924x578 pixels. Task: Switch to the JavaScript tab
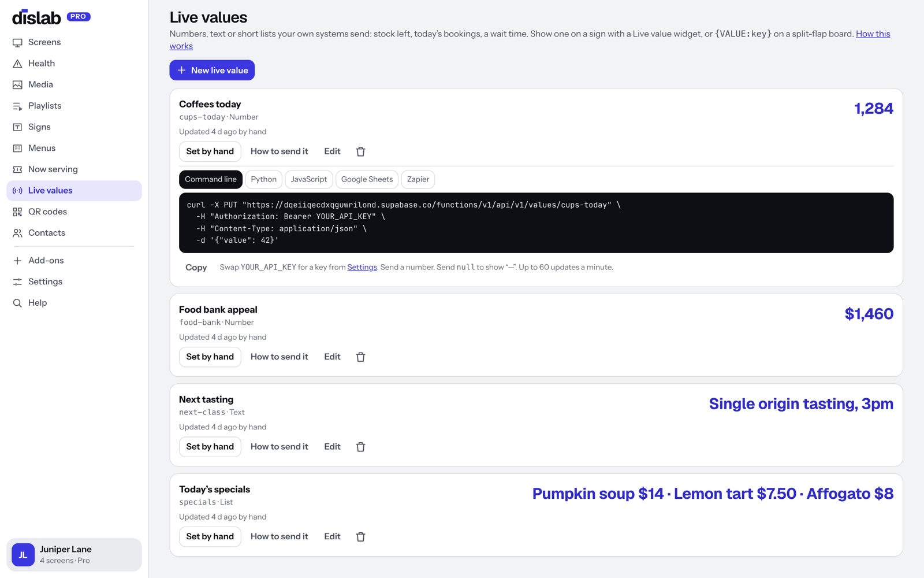(x=309, y=179)
